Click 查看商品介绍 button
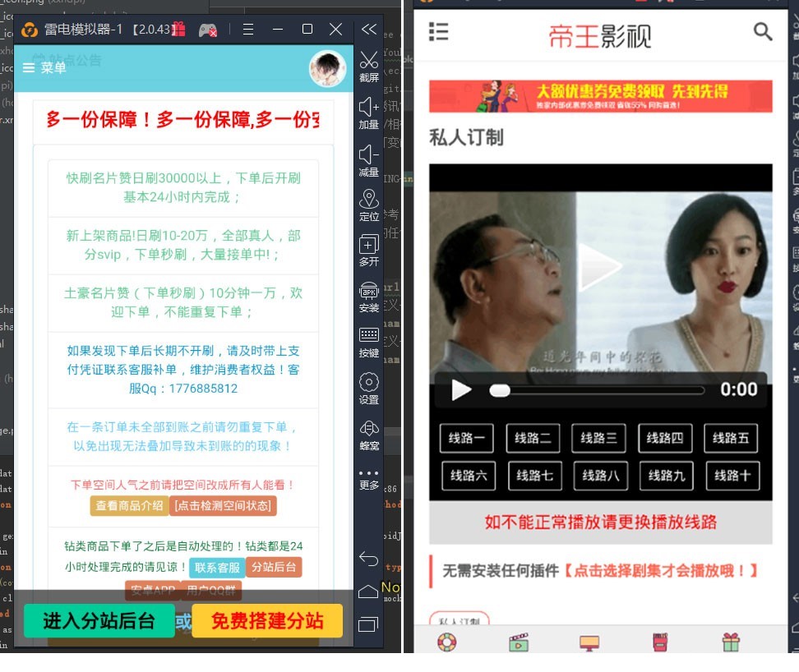The width and height of the screenshot is (799, 672). (129, 505)
